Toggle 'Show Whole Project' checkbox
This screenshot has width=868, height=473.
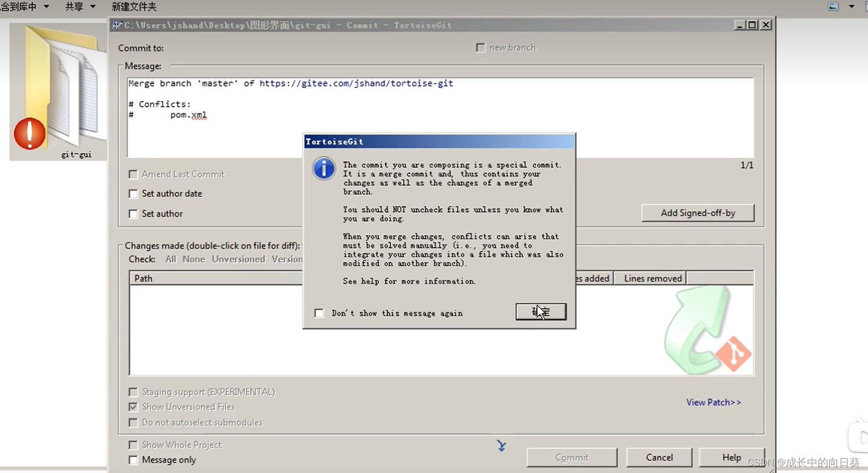point(133,445)
